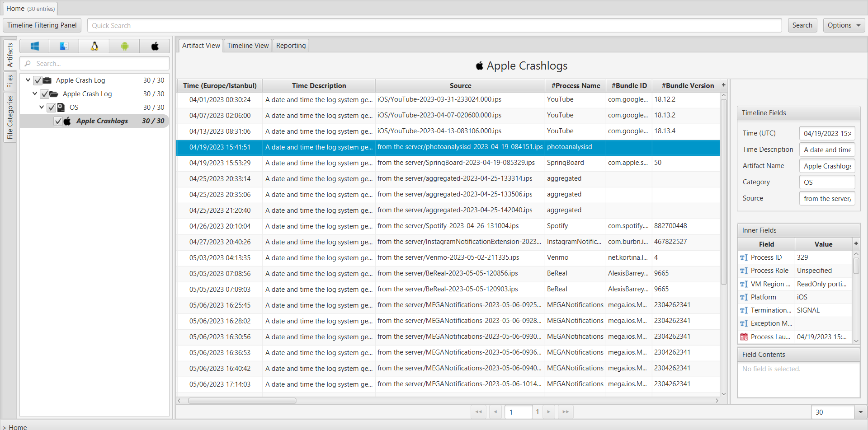The height and width of the screenshot is (430, 868).
Task: Click the plus icon in Inner Fields header
Action: [x=856, y=243]
